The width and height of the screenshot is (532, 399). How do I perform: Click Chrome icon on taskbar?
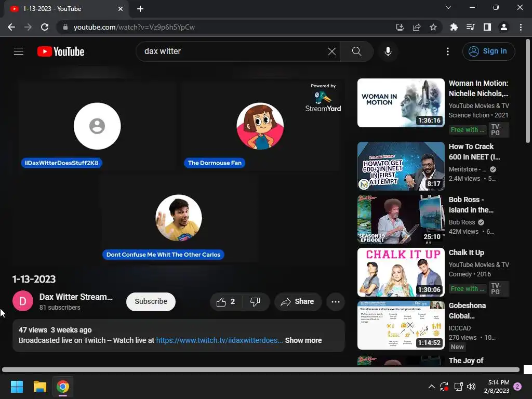pyautogui.click(x=63, y=387)
